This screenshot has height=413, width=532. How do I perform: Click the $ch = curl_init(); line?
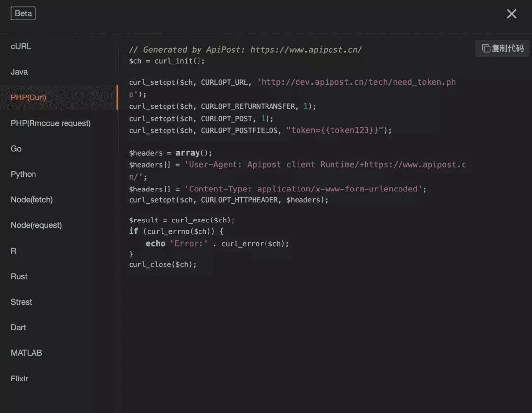[166, 61]
